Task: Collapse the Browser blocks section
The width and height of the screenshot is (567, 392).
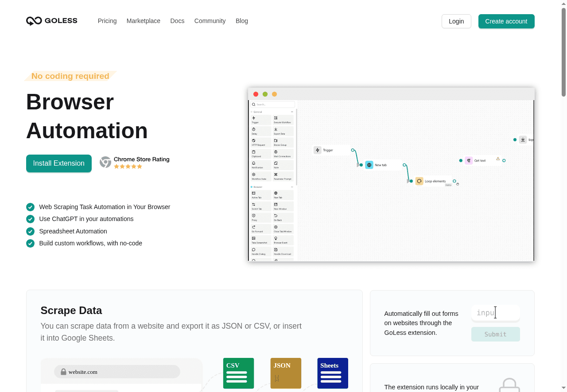Action: click(x=292, y=187)
